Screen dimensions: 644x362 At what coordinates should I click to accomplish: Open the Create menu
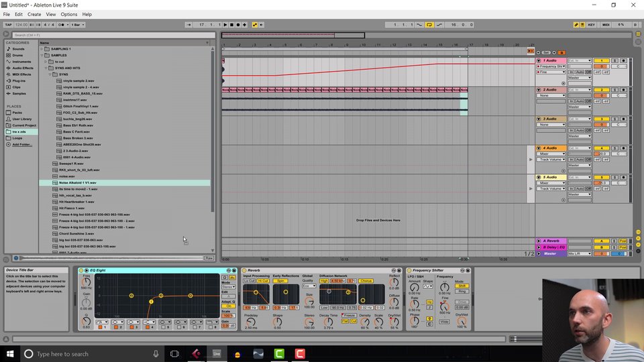(x=34, y=14)
